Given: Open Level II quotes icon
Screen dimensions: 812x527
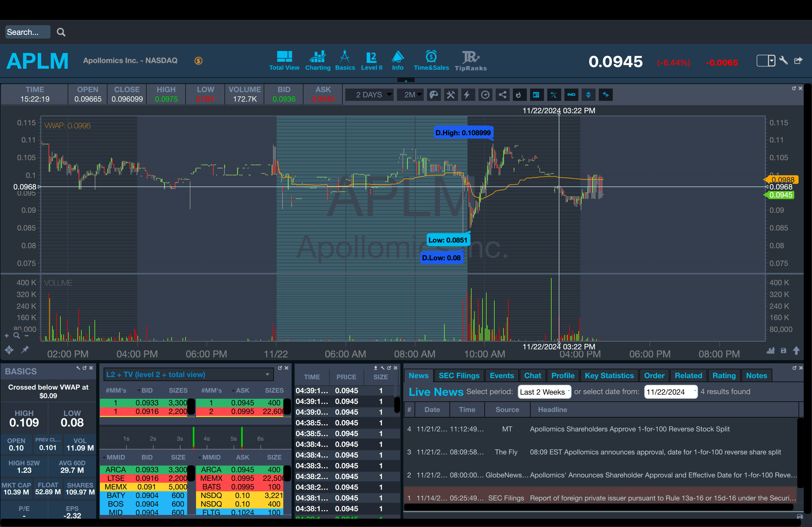Looking at the screenshot, I should (371, 61).
